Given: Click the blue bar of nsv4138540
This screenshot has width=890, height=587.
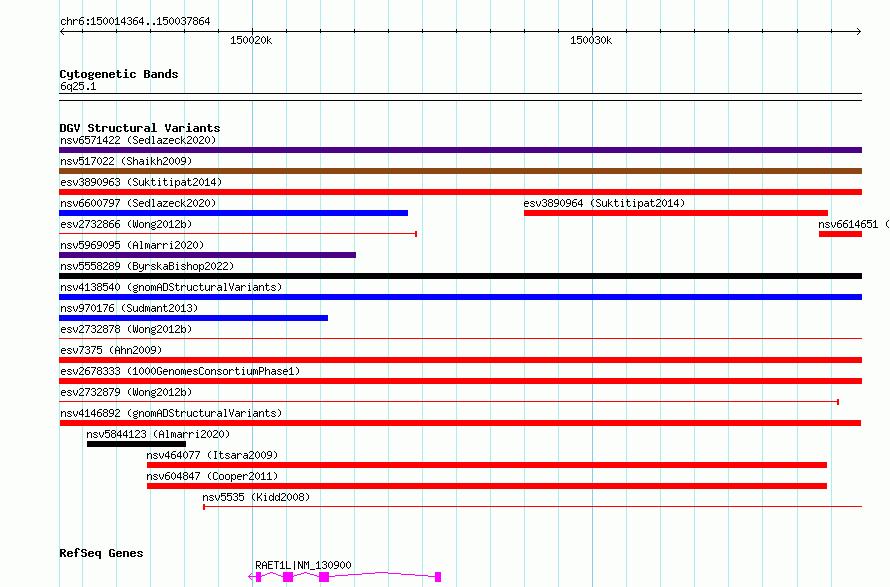Looking at the screenshot, I should coord(460,297).
